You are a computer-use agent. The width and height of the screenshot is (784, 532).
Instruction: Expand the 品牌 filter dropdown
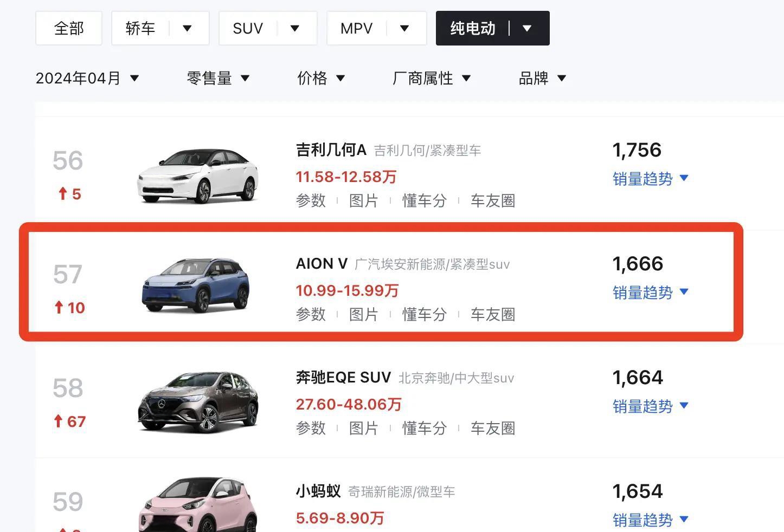(542, 78)
